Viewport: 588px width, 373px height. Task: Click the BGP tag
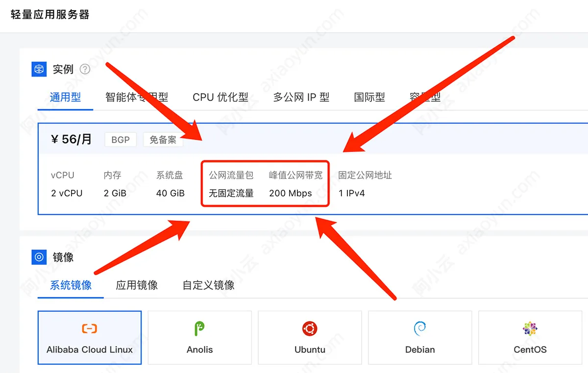point(121,140)
